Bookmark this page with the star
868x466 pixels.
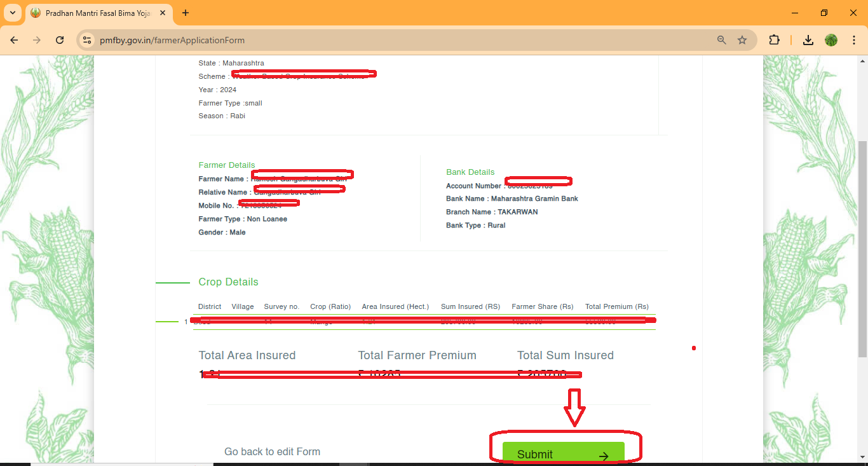click(x=742, y=40)
